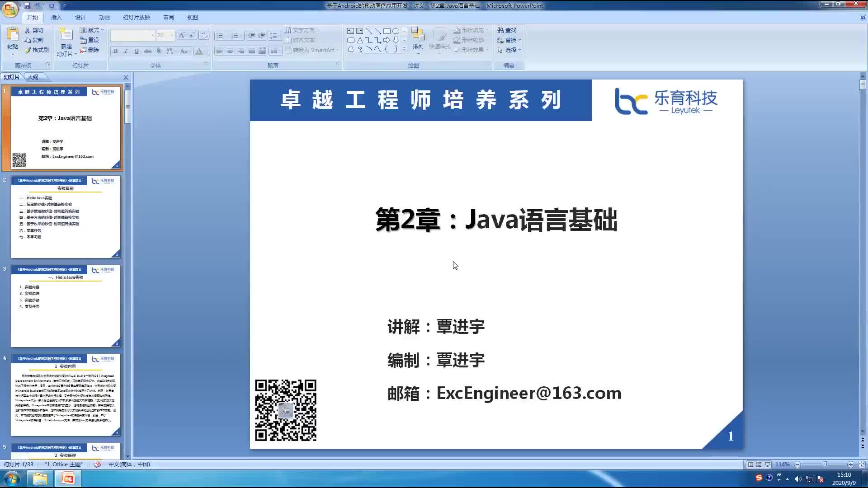This screenshot has height=488, width=868.
Task: Select the Italic text icon
Action: pos(125,51)
